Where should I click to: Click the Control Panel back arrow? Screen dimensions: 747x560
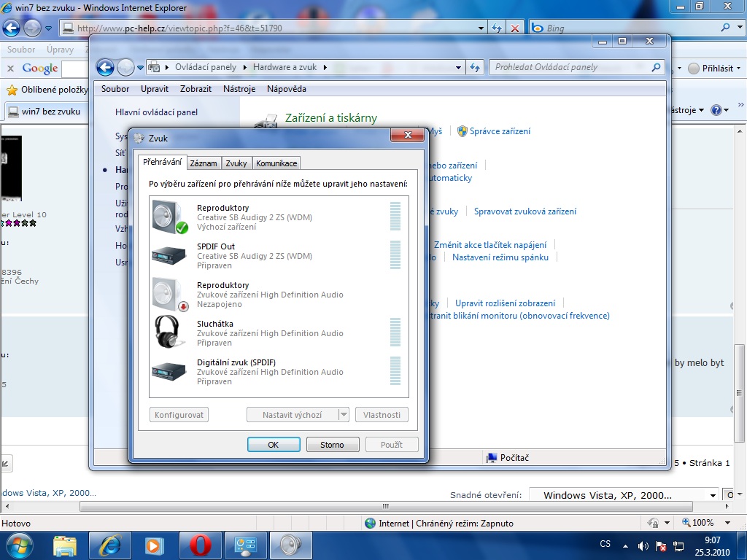[105, 67]
